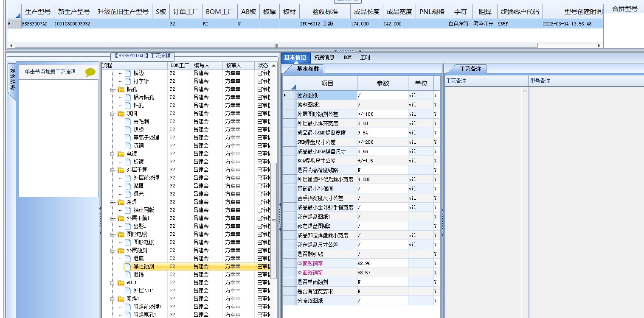The height and width of the screenshot is (318, 644).
Task: Click the process tree's vertical scrollbar
Action: point(274,220)
